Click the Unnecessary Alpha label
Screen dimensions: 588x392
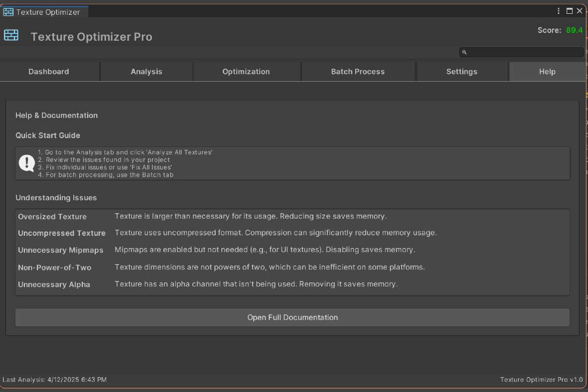click(x=54, y=285)
